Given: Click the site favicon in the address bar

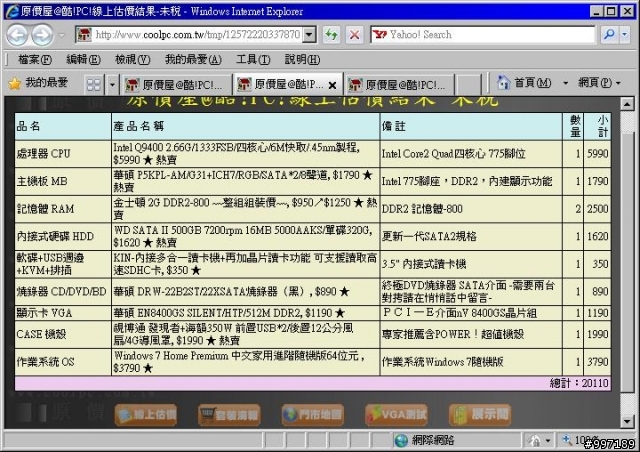Looking at the screenshot, I should [84, 35].
